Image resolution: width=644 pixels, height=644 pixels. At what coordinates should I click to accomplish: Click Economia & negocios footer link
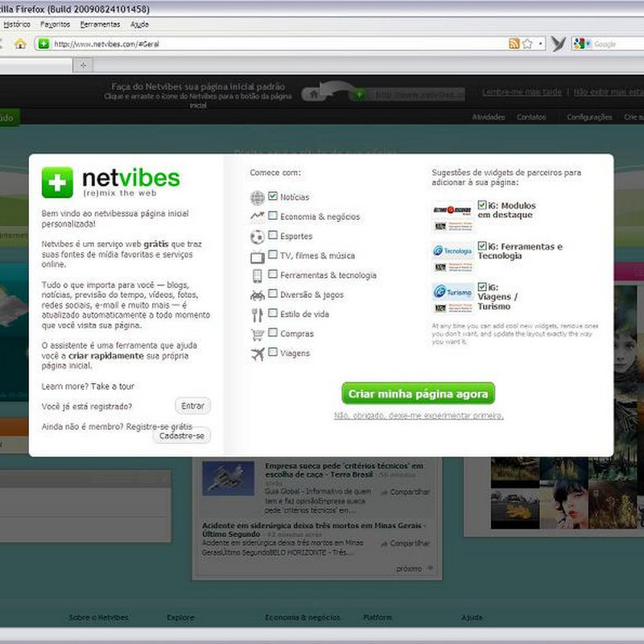pos(303,617)
